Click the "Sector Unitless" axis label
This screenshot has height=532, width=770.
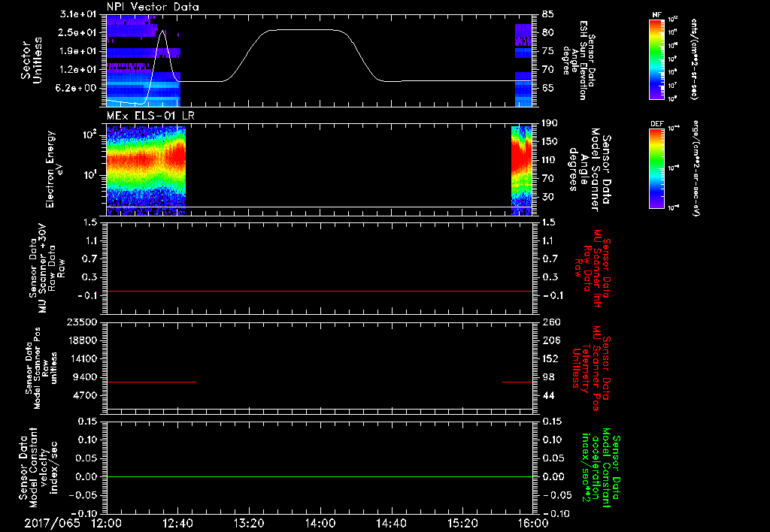32,60
